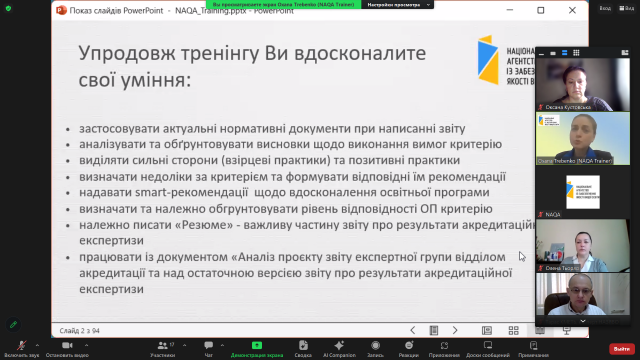Leave the meeting with red Выйти
Image resolution: width=640 pixels, height=360 pixels.
(x=622, y=349)
